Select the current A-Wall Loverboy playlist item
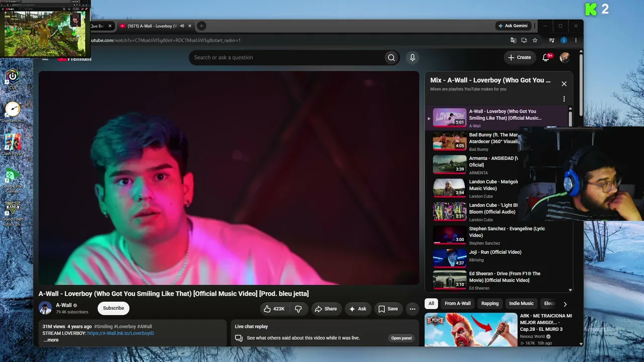The image size is (644, 362). point(497,118)
